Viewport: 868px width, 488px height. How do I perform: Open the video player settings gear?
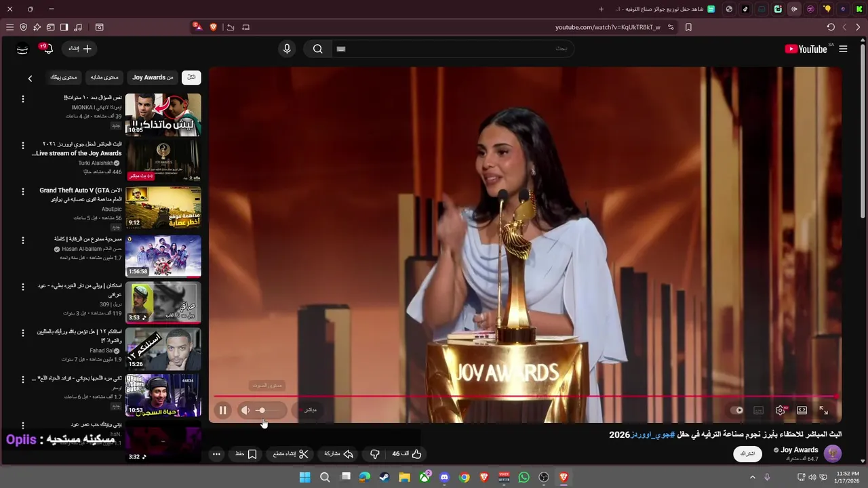pyautogui.click(x=781, y=410)
